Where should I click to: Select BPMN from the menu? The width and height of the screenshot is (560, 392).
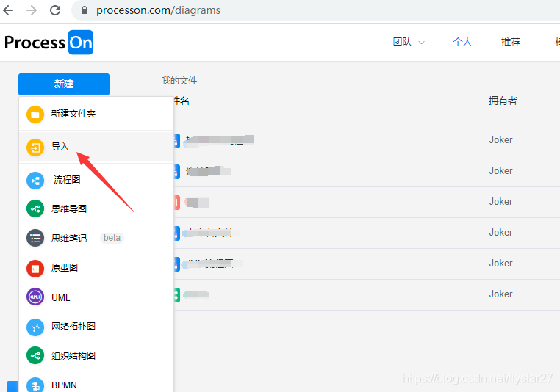pyautogui.click(x=64, y=385)
